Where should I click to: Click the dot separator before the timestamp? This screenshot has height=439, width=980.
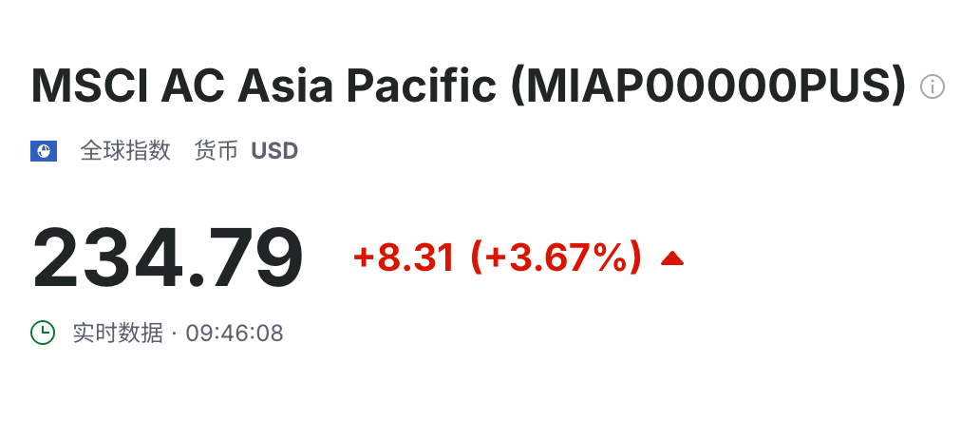coord(174,334)
